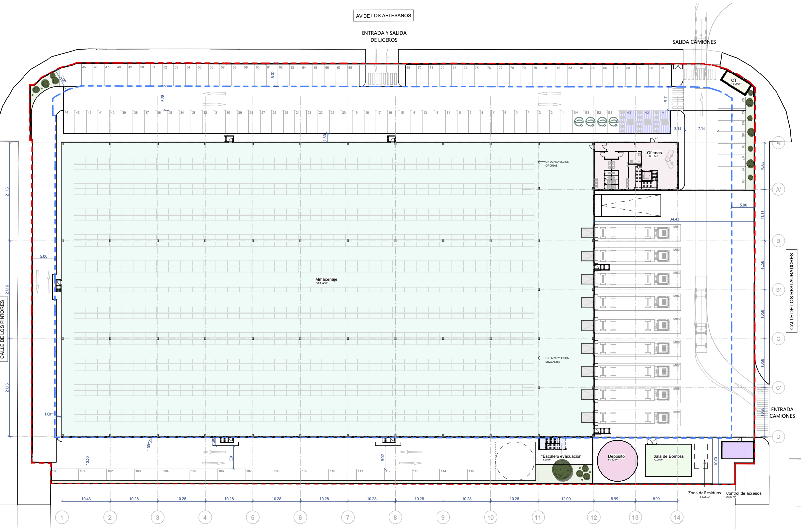This screenshot has height=532, width=801.
Task: Click the ENTRADA CAMIONES text
Action: (x=782, y=412)
